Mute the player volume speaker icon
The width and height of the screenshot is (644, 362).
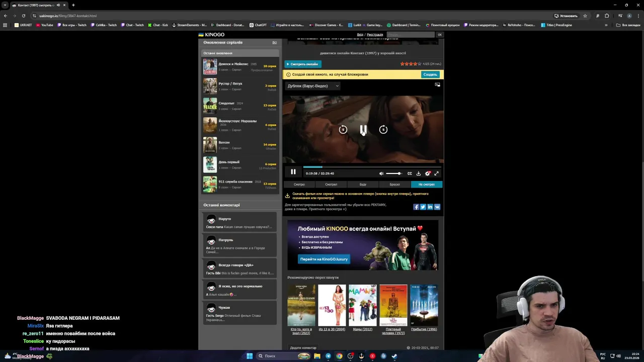(x=381, y=173)
